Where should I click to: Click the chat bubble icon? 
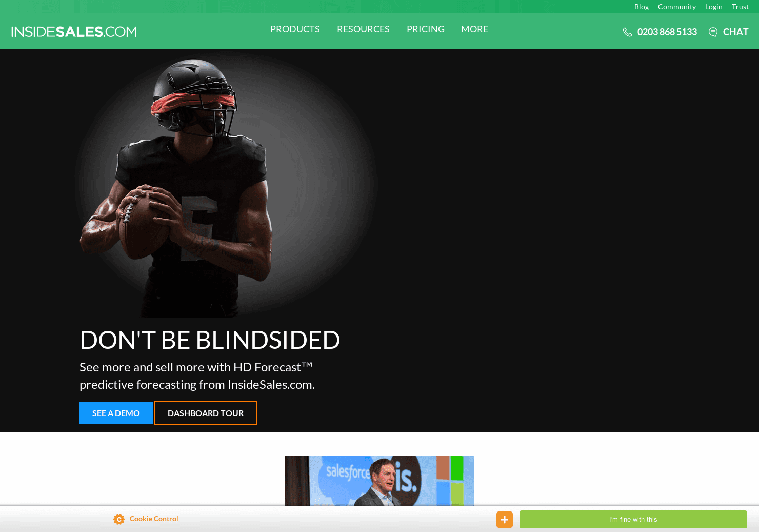click(x=713, y=32)
